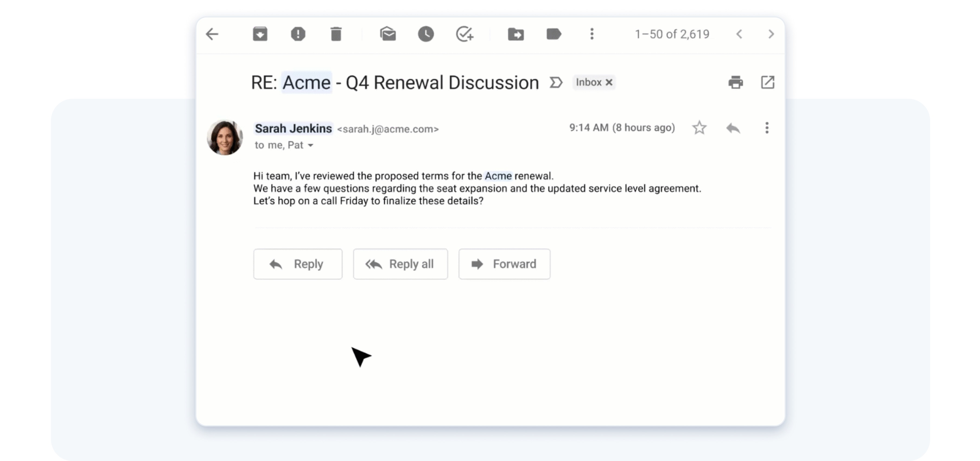Screen dimensions: 980x461
Task: Star Sarah Jenkins' message
Action: click(x=699, y=128)
